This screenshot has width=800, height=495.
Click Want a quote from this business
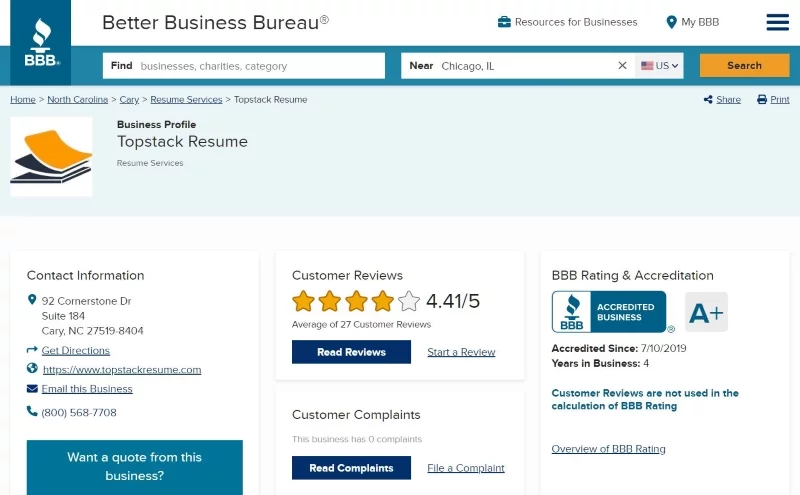coord(135,466)
